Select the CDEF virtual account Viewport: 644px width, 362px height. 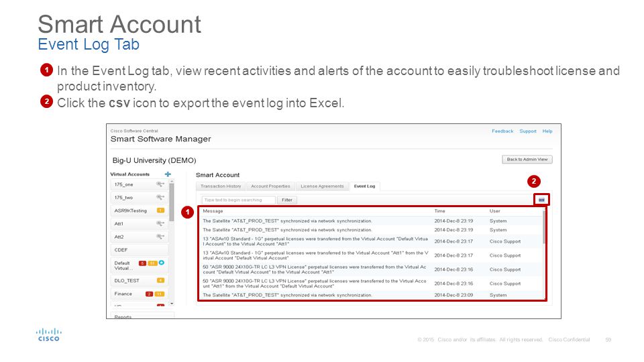pyautogui.click(x=140, y=250)
